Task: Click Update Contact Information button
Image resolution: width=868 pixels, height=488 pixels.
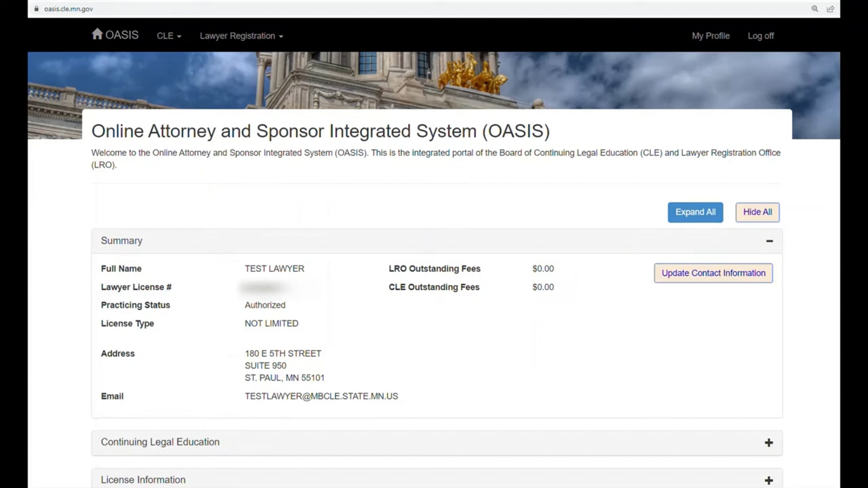Action: [713, 273]
